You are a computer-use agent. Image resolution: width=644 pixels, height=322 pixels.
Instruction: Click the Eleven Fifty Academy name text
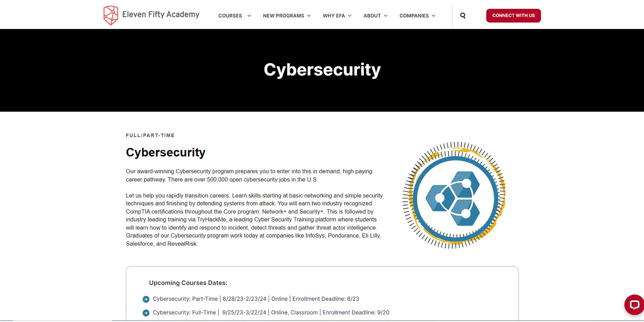pos(161,15)
